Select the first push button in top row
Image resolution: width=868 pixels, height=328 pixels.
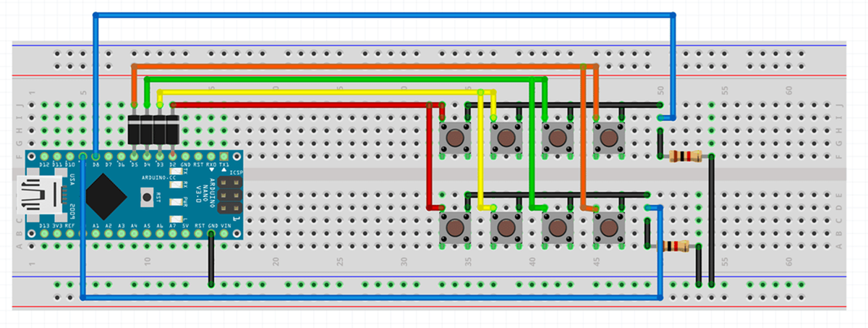click(455, 136)
